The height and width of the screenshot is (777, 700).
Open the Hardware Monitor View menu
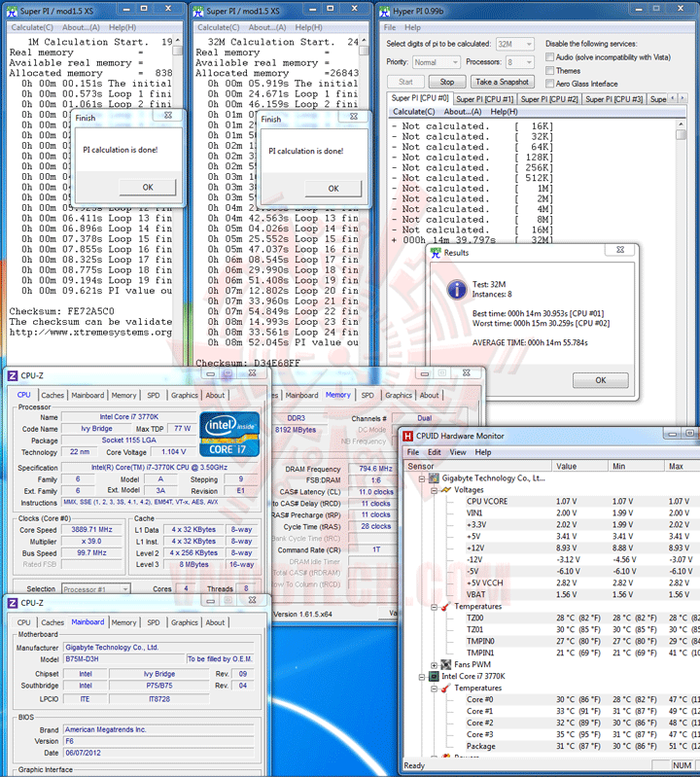coord(457,452)
